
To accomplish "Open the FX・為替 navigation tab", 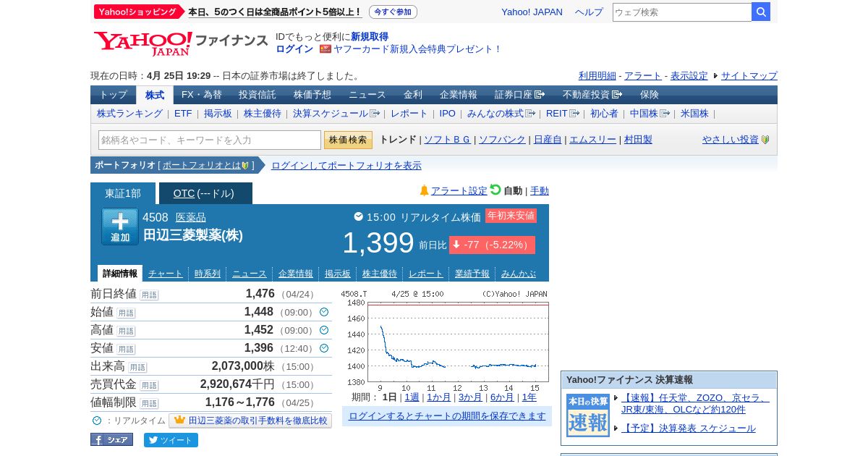I will click(x=202, y=95).
